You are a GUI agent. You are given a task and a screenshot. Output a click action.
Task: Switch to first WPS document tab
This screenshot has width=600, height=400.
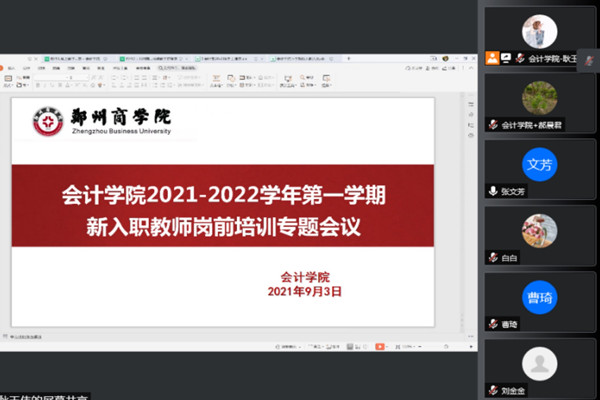[75, 59]
